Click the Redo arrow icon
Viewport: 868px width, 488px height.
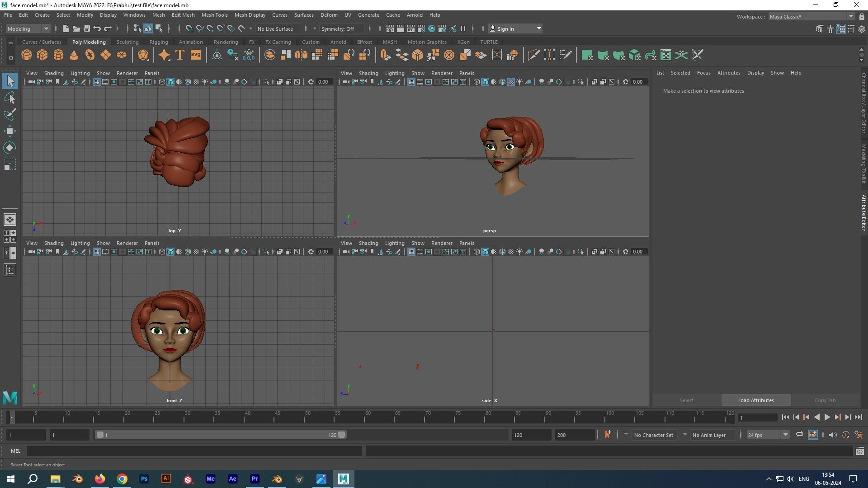pyautogui.click(x=108, y=28)
